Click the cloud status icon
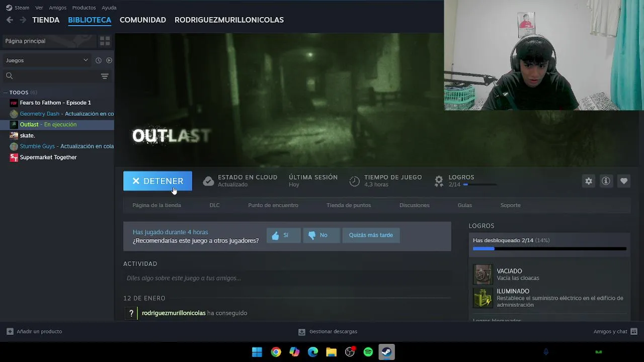This screenshot has height=362, width=644. tap(208, 181)
